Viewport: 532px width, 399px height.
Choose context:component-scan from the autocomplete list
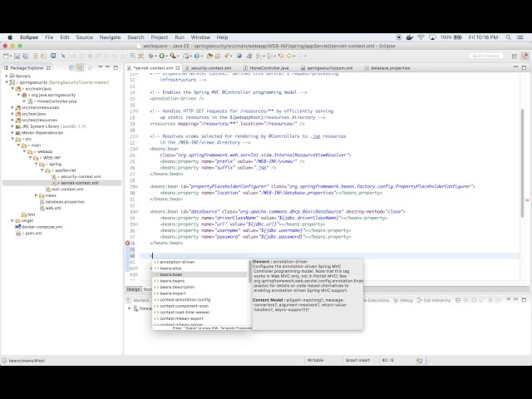(199, 306)
